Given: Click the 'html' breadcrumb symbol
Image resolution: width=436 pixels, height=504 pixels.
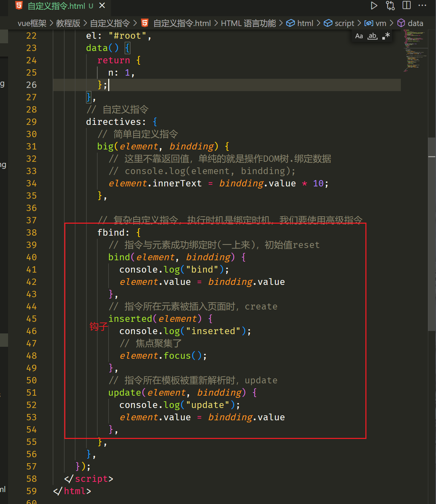Looking at the screenshot, I should pos(305,23).
